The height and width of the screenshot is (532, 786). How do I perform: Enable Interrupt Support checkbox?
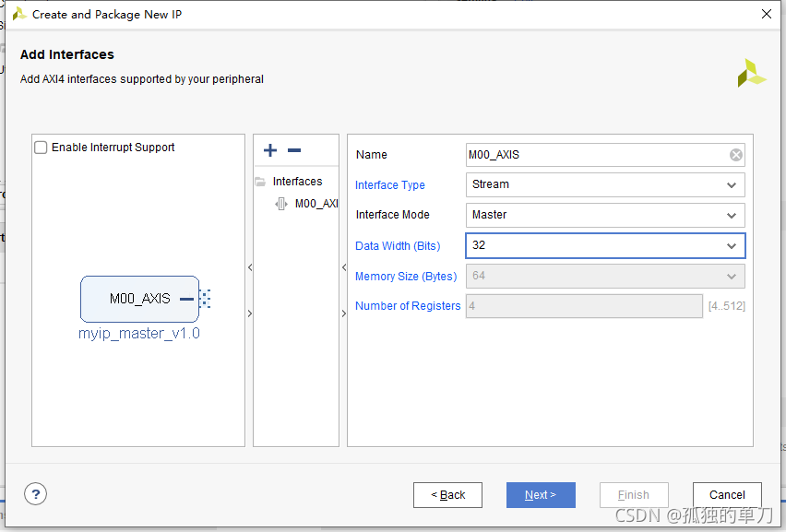click(x=41, y=148)
